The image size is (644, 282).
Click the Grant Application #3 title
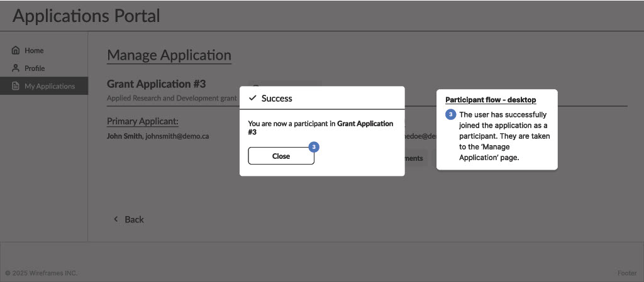click(x=157, y=84)
